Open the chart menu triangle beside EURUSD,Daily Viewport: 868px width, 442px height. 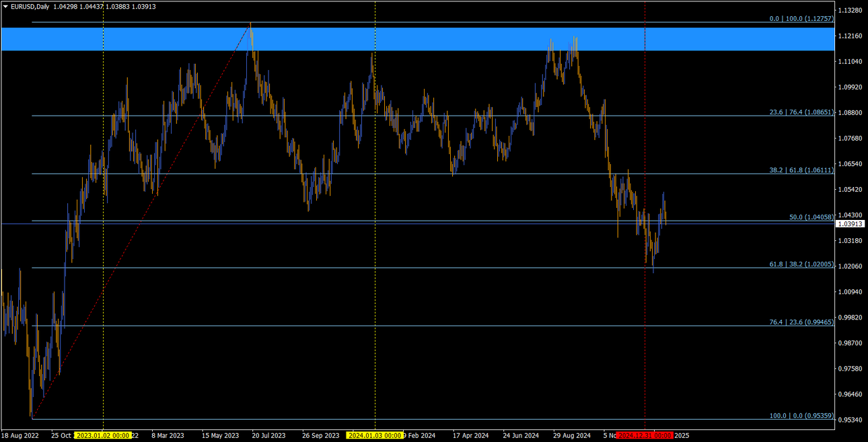coord(5,7)
